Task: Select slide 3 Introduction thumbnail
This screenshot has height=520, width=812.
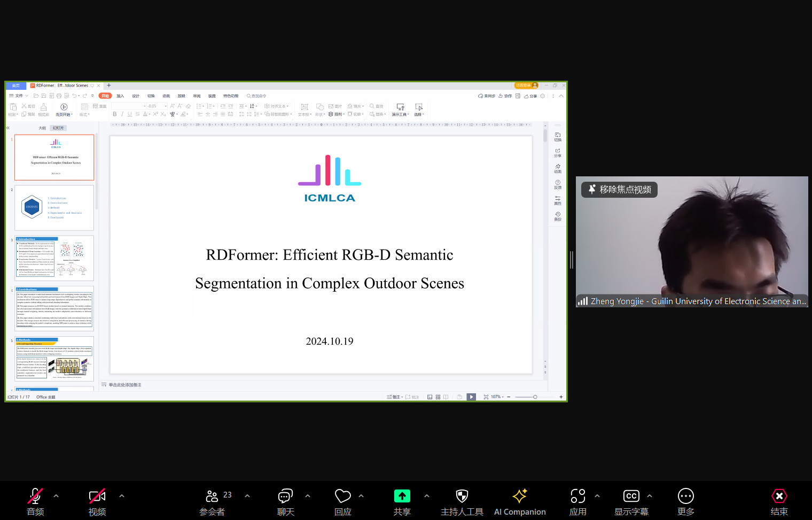Action: click(x=54, y=258)
